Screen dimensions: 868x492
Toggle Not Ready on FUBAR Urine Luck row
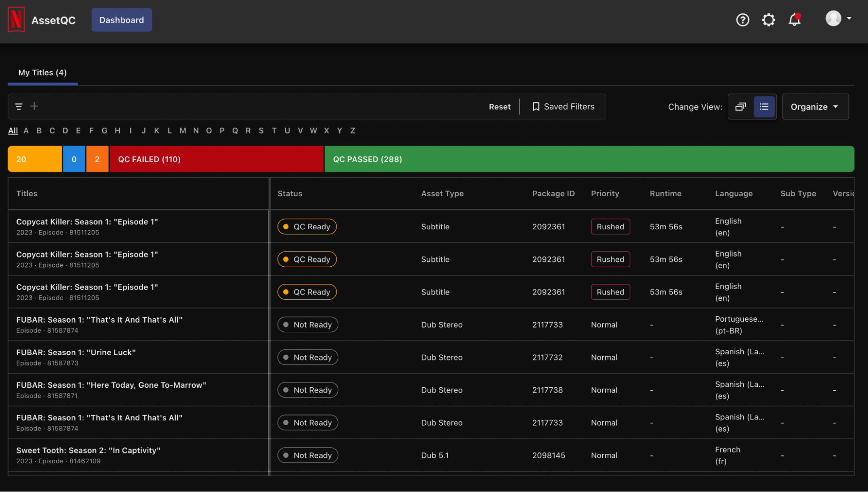coord(308,357)
